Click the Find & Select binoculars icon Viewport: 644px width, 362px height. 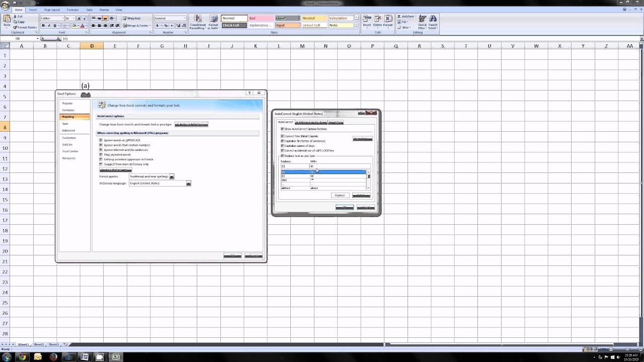point(433,19)
